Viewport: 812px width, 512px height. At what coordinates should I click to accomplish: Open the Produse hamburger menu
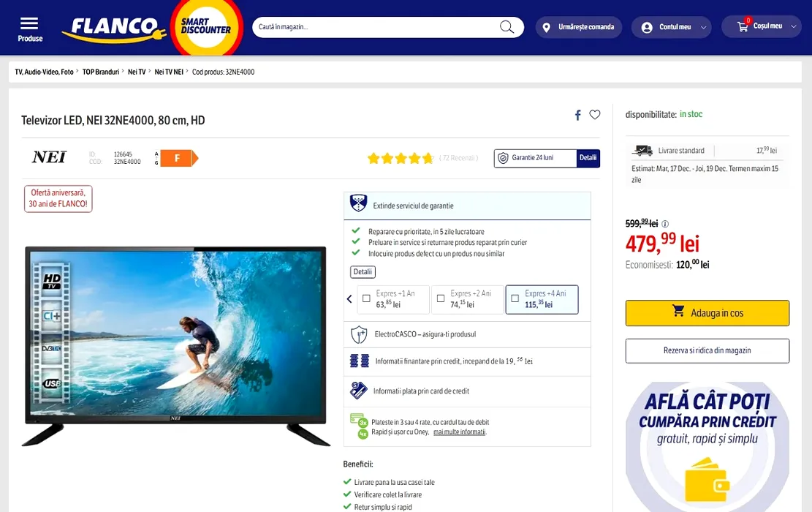[29, 29]
